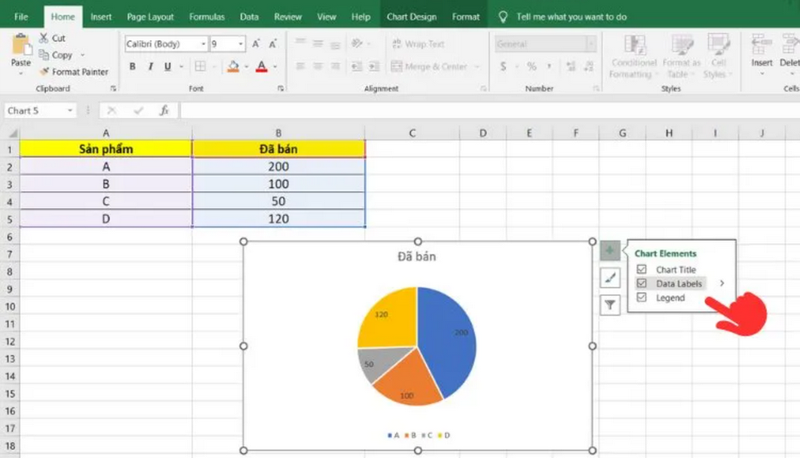Switch to the Formulas tab
Image resolution: width=800 pixels, height=458 pixels.
pos(207,17)
